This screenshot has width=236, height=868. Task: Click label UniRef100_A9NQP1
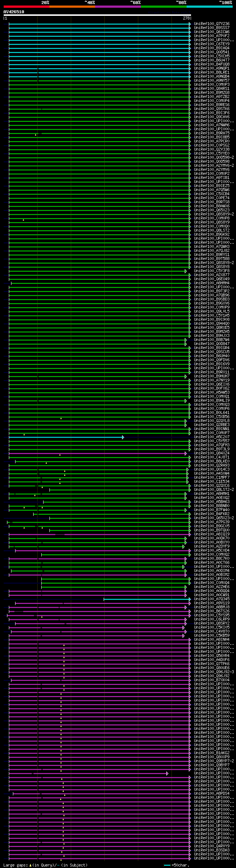[212, 68]
